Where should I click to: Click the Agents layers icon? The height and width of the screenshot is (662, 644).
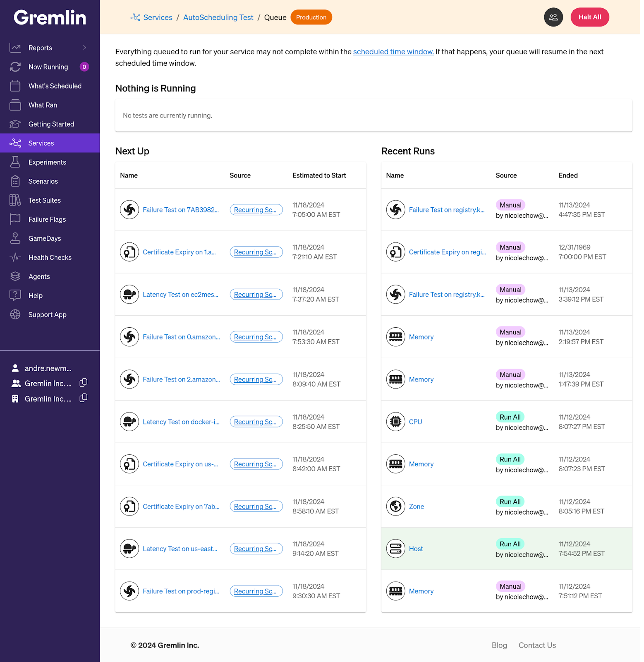pyautogui.click(x=15, y=276)
